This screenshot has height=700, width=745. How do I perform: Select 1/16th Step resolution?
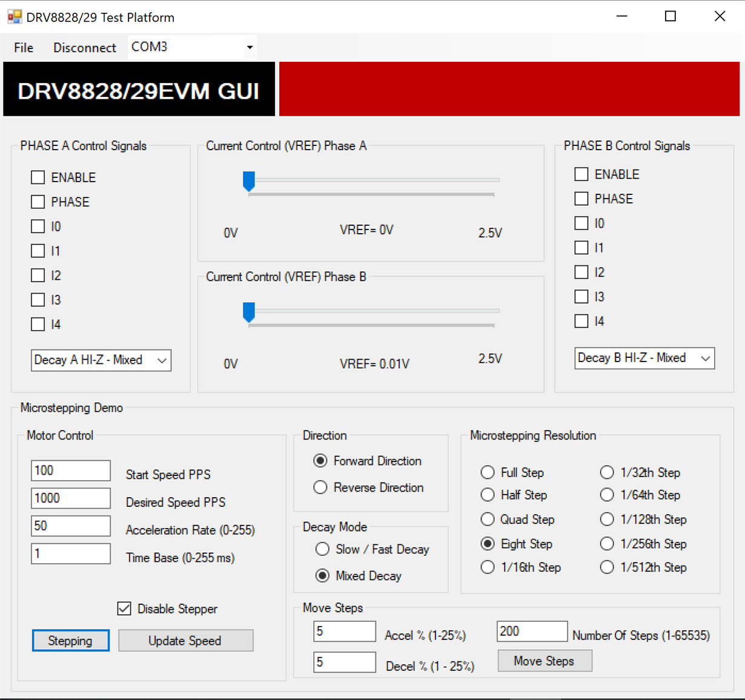(x=488, y=567)
